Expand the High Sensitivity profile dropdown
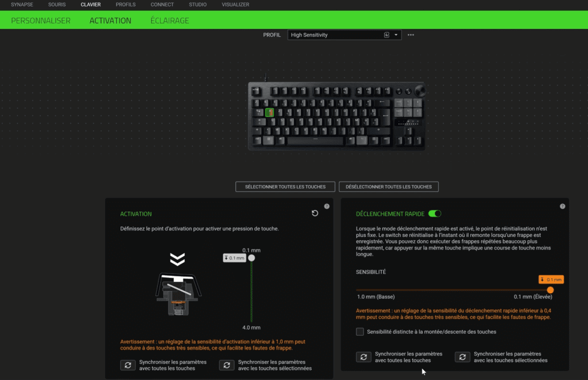The width and height of the screenshot is (588, 380). coord(345,35)
